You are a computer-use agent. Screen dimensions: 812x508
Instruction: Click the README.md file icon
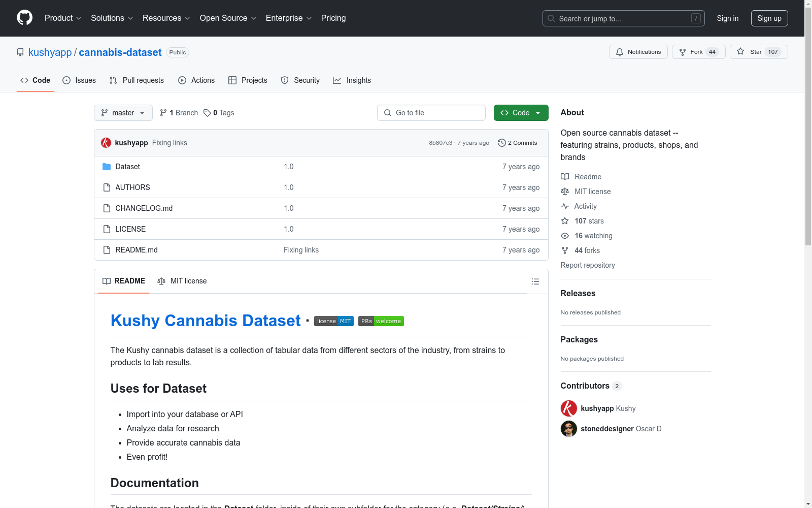pyautogui.click(x=107, y=250)
